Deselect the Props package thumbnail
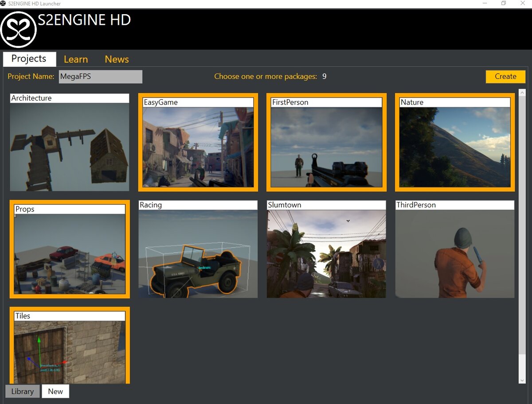 tap(70, 249)
